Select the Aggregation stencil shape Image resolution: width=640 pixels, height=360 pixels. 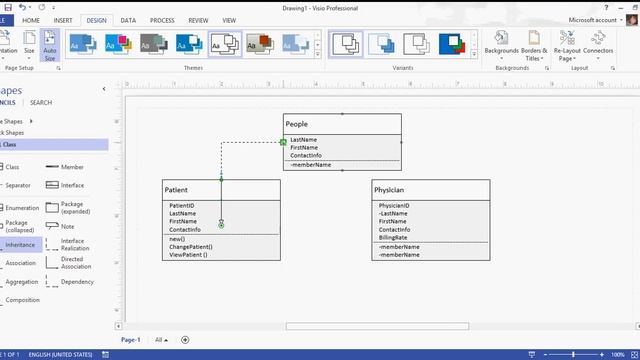coord(20,282)
